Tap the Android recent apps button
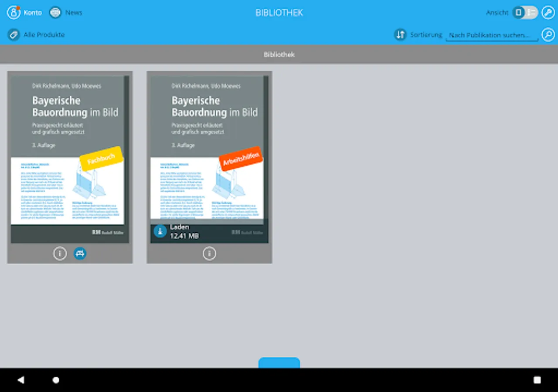558x392 pixels. click(537, 380)
